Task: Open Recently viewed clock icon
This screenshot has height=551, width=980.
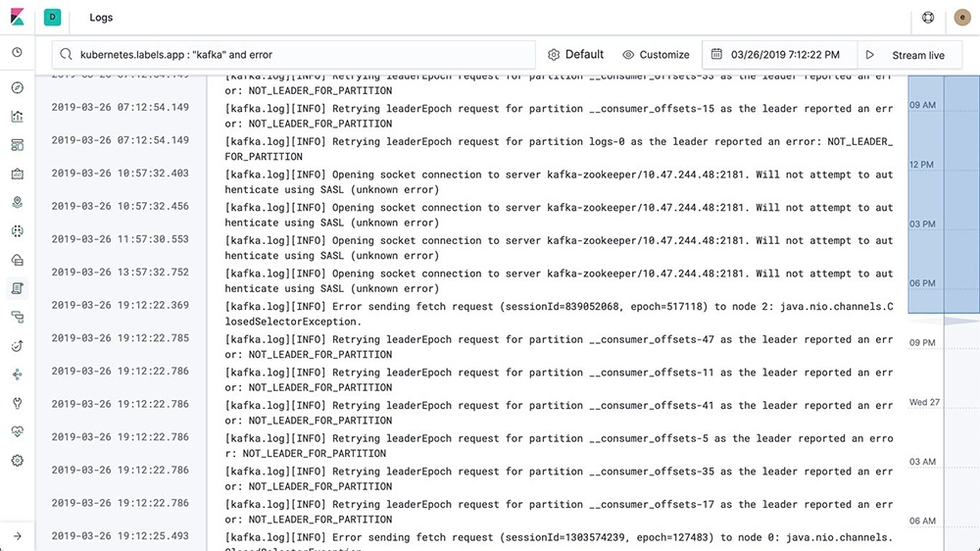Action: tap(17, 53)
